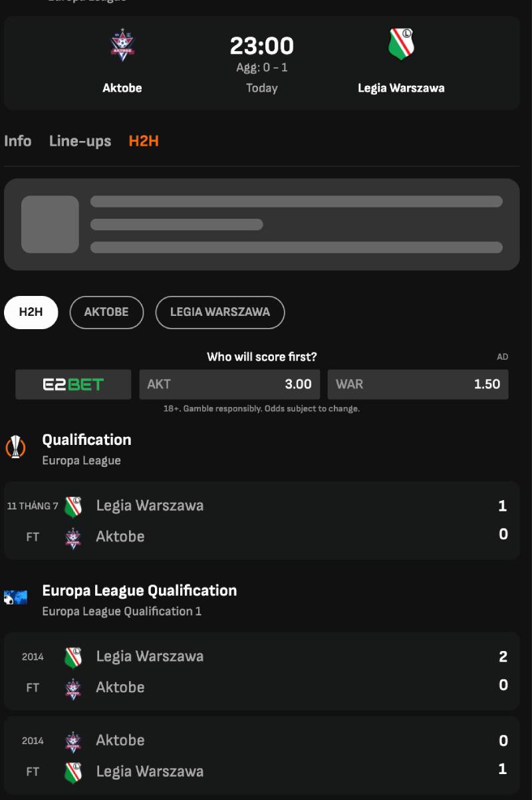The image size is (532, 800).
Task: Select the H2H filter pill
Action: 31,313
